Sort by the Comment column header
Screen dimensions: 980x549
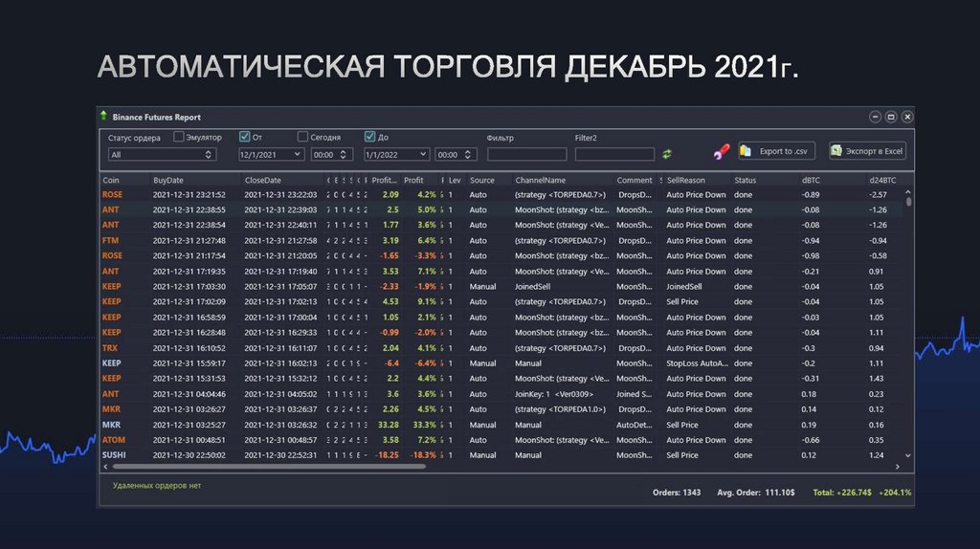click(x=635, y=180)
